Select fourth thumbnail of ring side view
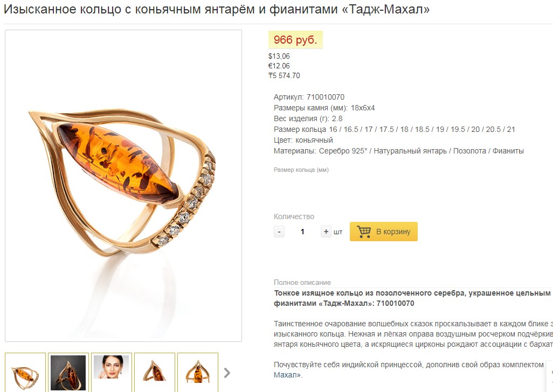The image size is (553, 392). (x=155, y=373)
